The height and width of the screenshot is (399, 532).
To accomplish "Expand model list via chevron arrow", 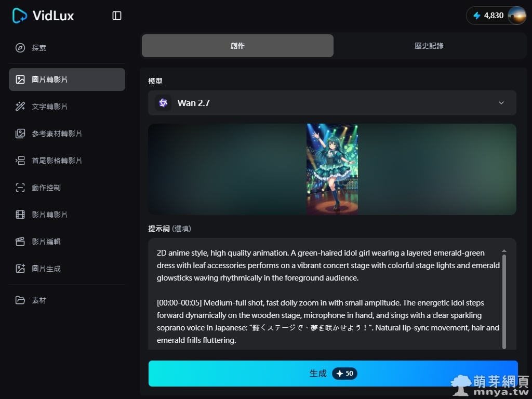I will point(501,103).
